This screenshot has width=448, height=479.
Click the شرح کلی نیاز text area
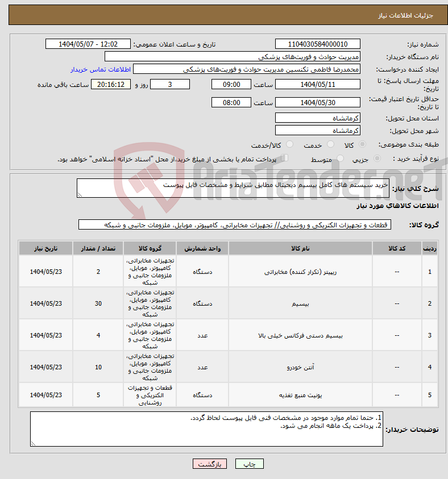click(x=233, y=188)
